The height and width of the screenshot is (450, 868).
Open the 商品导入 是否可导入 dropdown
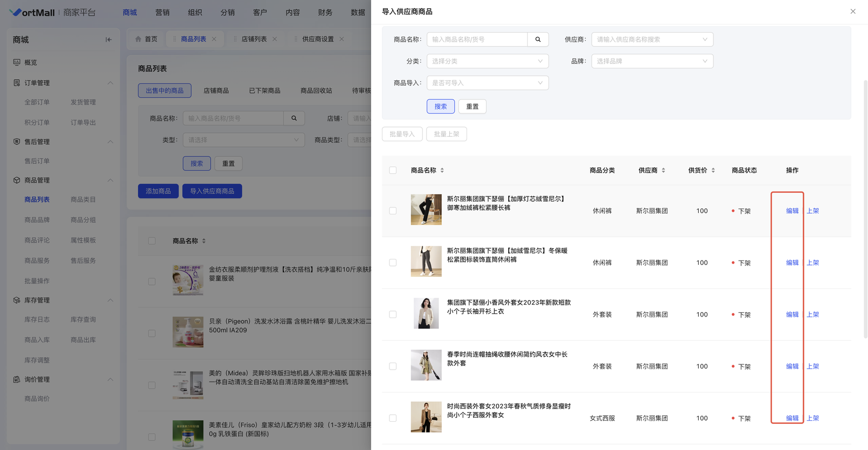coord(487,83)
